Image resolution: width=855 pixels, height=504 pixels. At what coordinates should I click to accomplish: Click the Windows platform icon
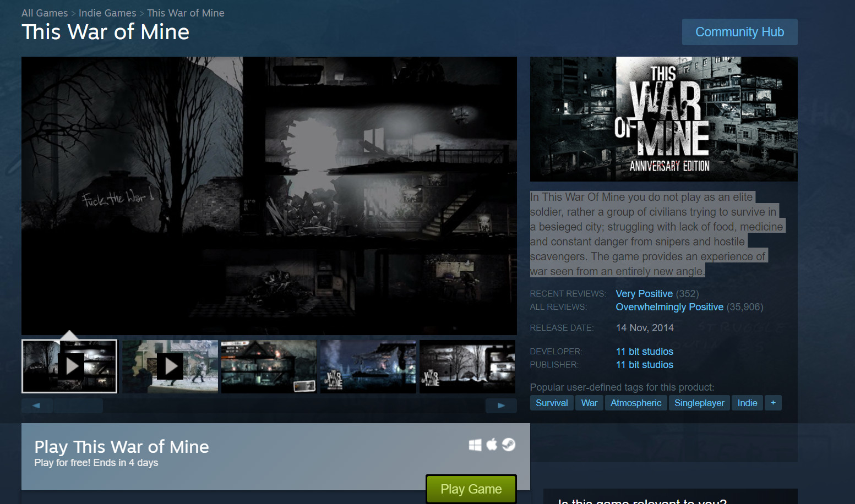click(x=475, y=445)
